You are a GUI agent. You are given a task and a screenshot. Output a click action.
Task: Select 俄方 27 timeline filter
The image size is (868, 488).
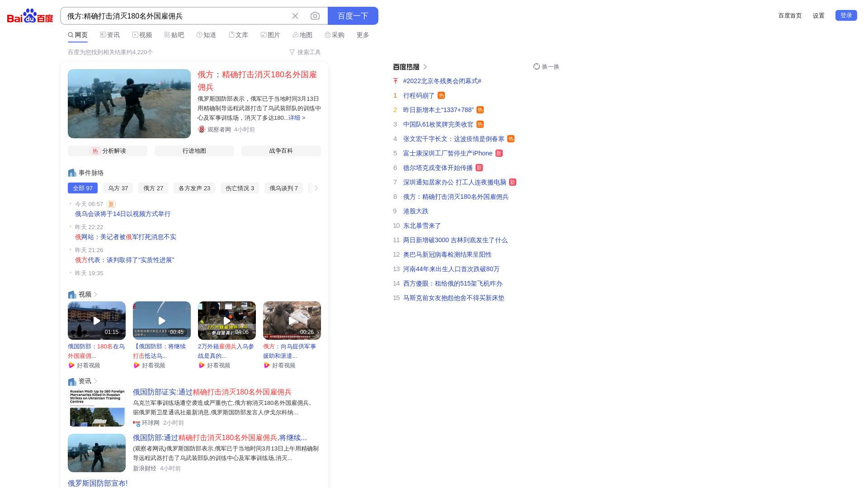(x=153, y=188)
